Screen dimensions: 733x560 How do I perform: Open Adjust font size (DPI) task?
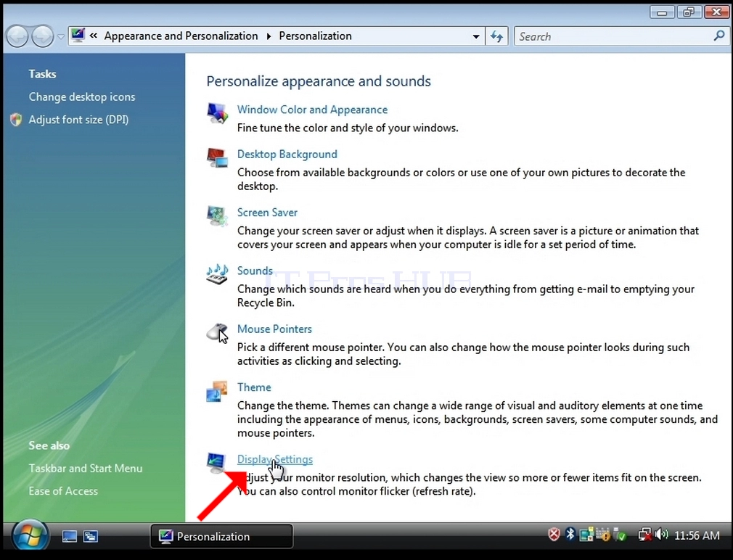(78, 120)
